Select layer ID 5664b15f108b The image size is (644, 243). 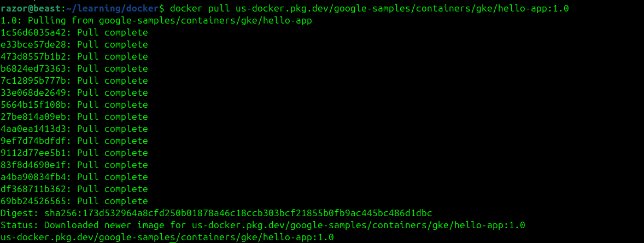pyautogui.click(x=34, y=105)
